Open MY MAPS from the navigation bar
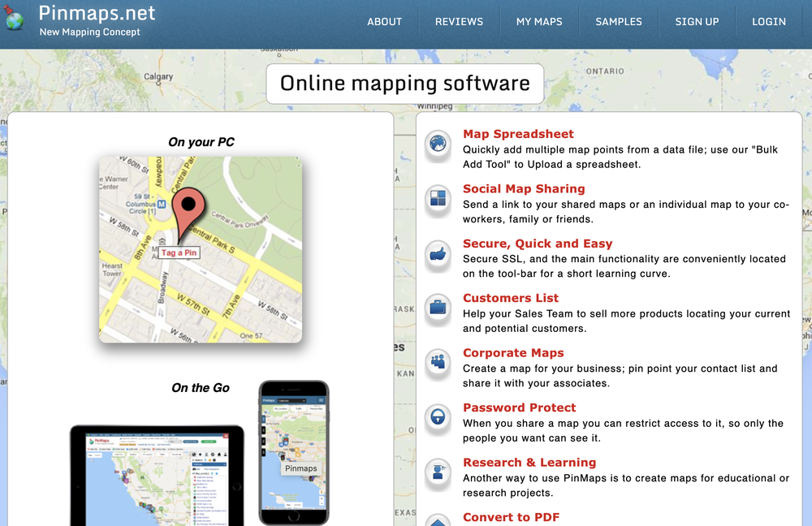Viewport: 812px width, 526px height. click(539, 22)
